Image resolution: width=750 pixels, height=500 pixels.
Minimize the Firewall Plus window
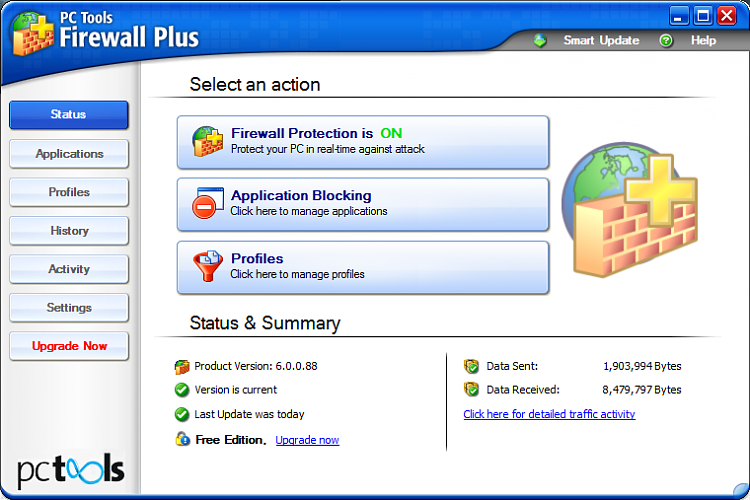coord(678,16)
